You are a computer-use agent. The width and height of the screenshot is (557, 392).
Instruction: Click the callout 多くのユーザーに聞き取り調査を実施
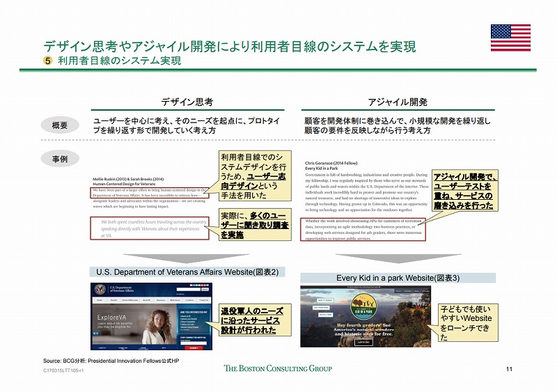click(x=255, y=225)
